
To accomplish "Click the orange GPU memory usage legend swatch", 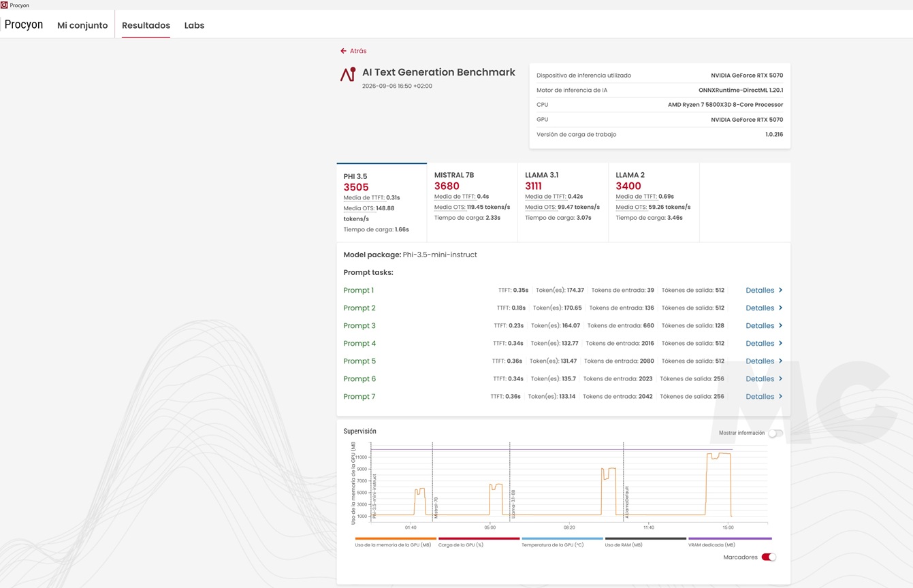I will (x=396, y=538).
